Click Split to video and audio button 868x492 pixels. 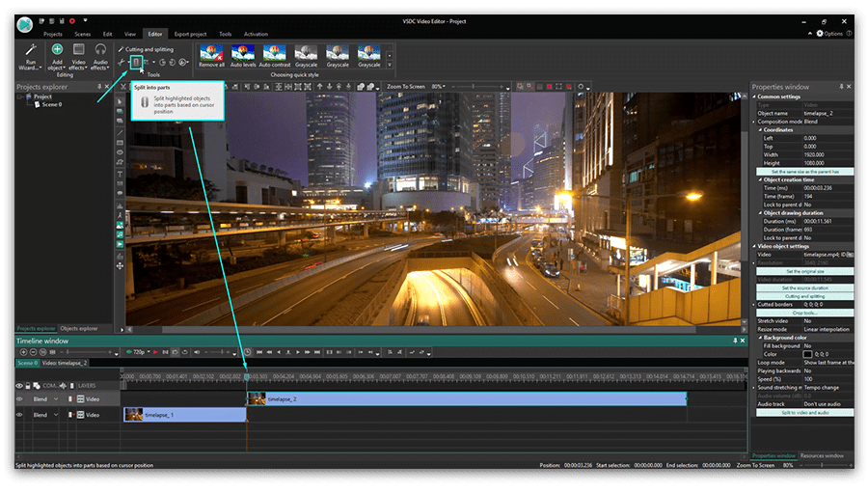point(805,412)
